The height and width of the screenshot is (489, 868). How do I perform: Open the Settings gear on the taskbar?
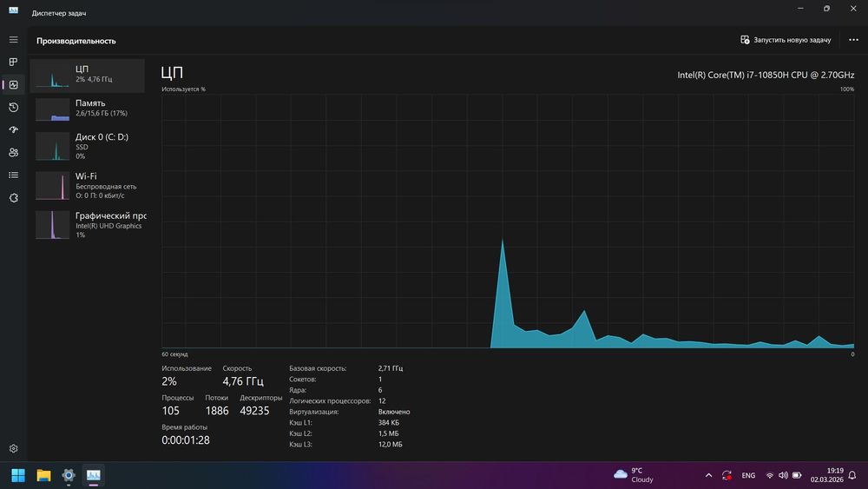tap(69, 475)
